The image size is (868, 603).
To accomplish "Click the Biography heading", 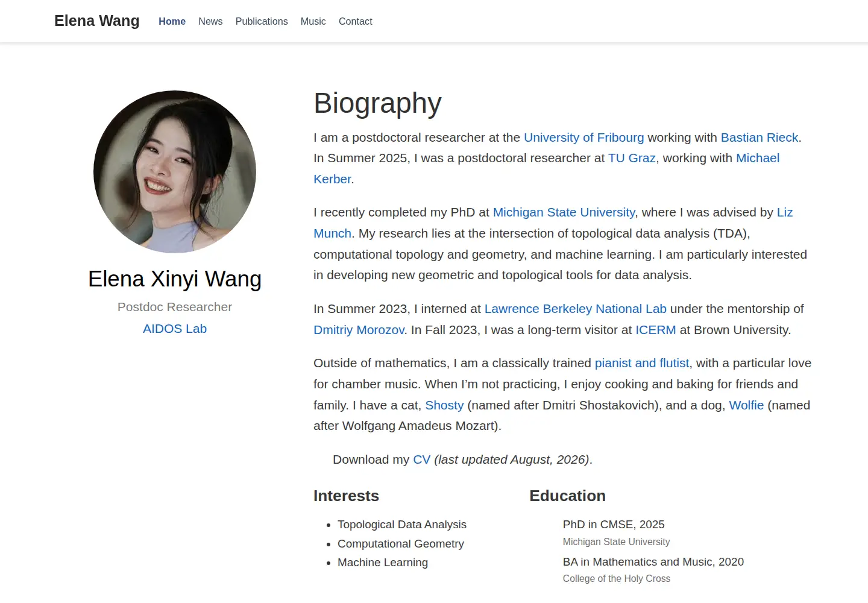I will click(x=377, y=103).
